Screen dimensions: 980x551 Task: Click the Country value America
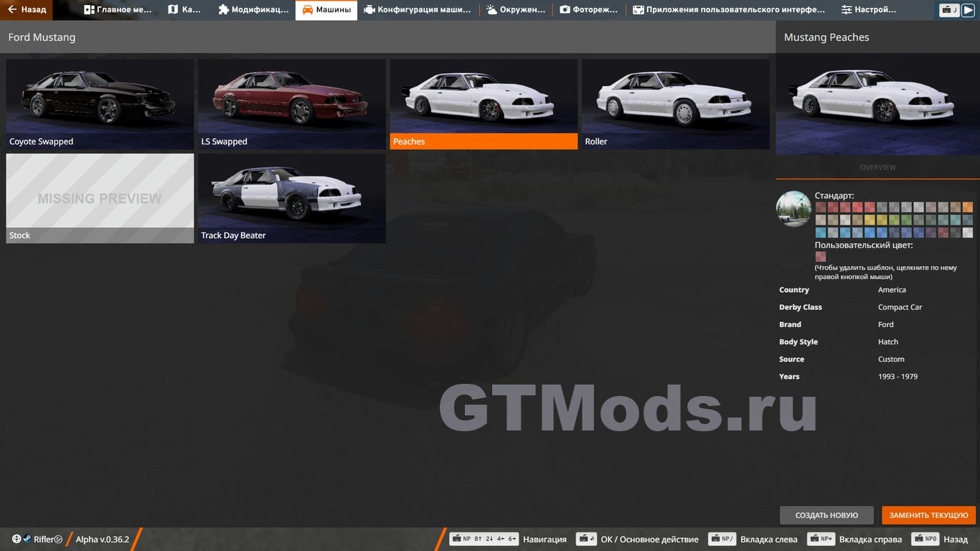click(892, 290)
